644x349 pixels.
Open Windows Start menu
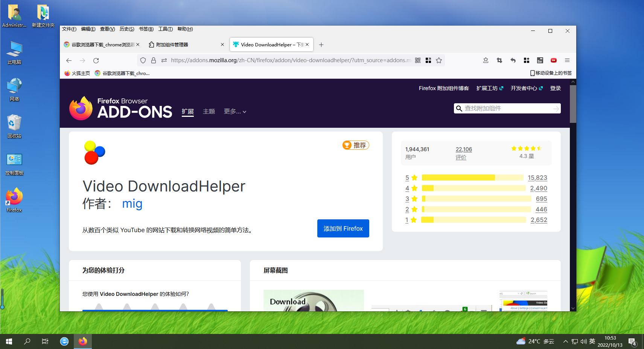click(9, 341)
